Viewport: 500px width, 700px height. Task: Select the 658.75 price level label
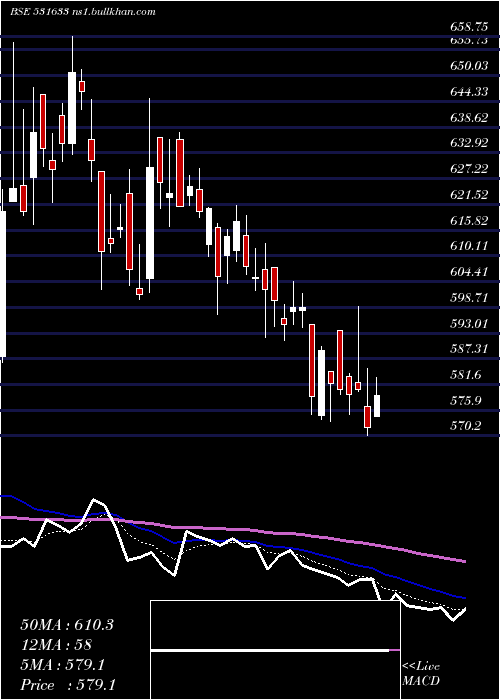click(x=469, y=26)
